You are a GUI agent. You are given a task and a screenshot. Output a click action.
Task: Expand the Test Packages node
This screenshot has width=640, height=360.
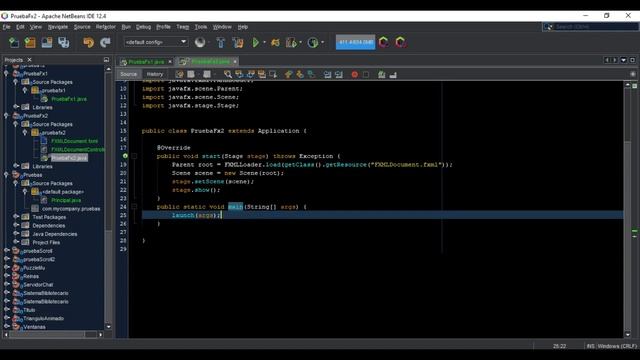[16, 217]
